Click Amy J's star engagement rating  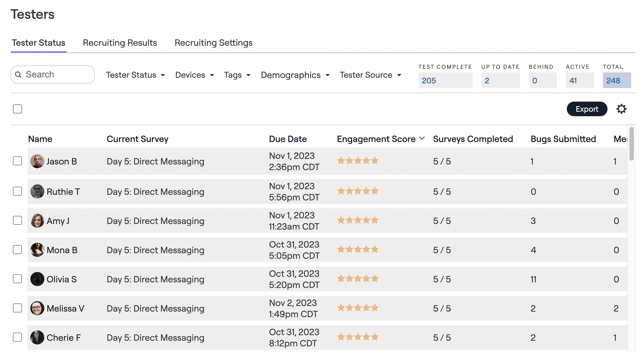pos(358,220)
